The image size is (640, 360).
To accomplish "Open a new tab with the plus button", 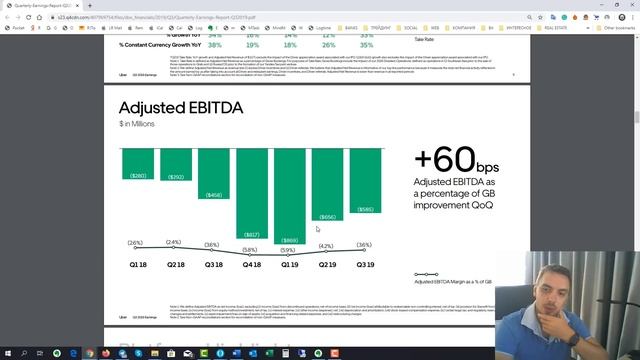I will tap(90, 6).
